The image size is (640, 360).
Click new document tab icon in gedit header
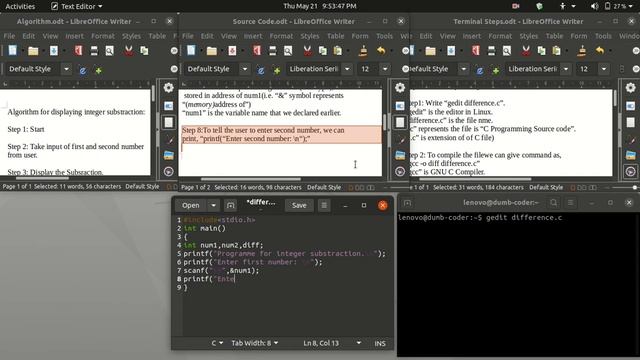tap(231, 205)
